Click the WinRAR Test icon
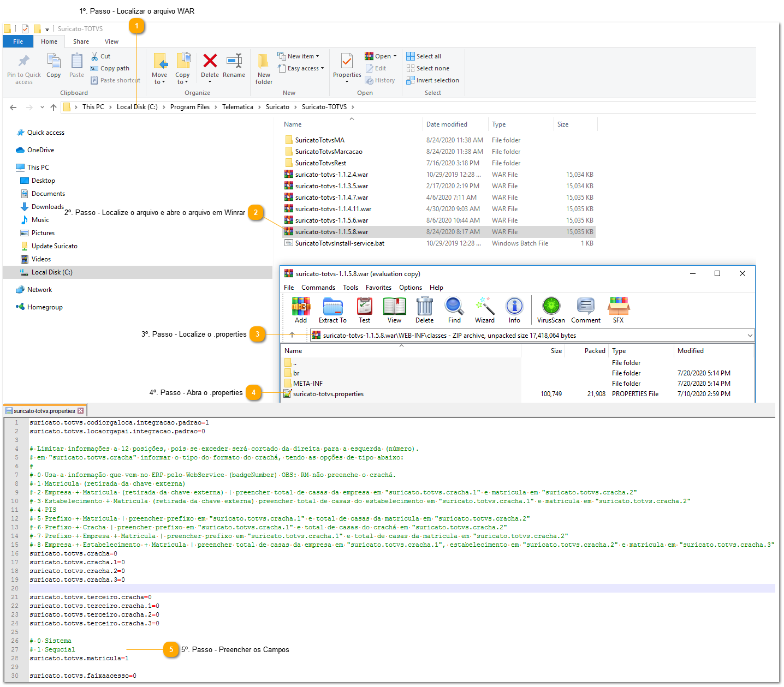The height and width of the screenshot is (687, 784). [364, 307]
